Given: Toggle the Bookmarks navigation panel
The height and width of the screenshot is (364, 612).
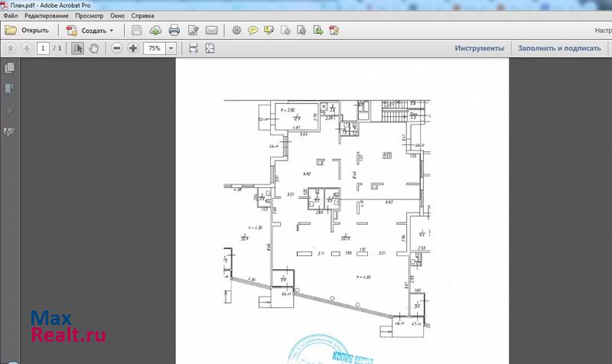Looking at the screenshot, I should click(10, 89).
